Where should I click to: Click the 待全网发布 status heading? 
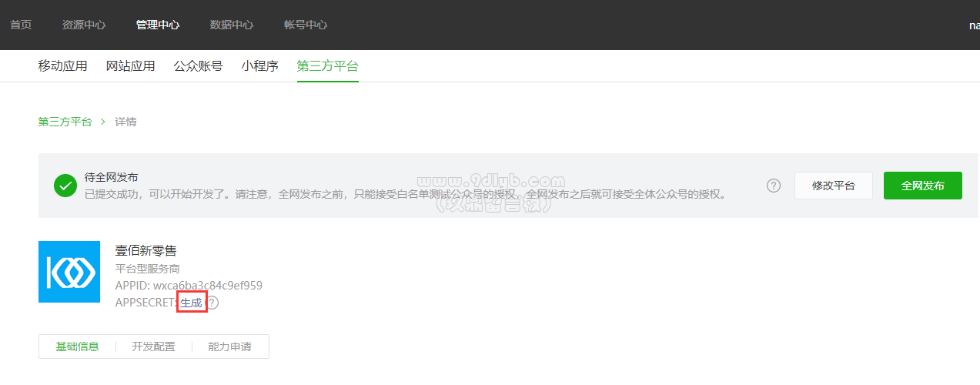point(112,178)
